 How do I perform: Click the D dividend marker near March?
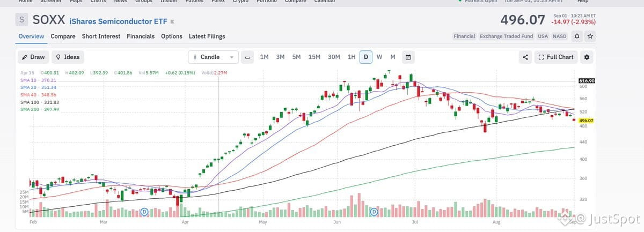click(144, 212)
